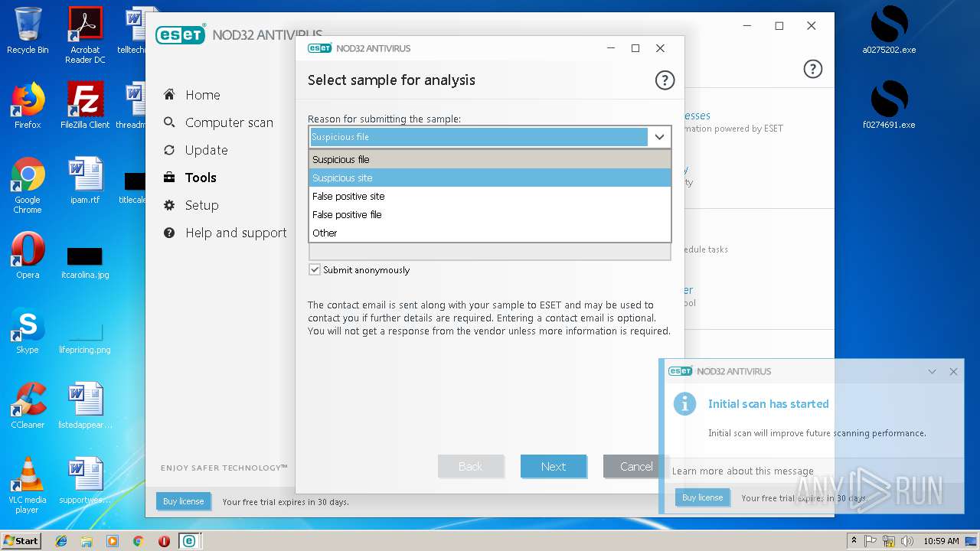Image resolution: width=980 pixels, height=551 pixels.
Task: Open FileZilla Client desktop icon
Action: [x=85, y=106]
